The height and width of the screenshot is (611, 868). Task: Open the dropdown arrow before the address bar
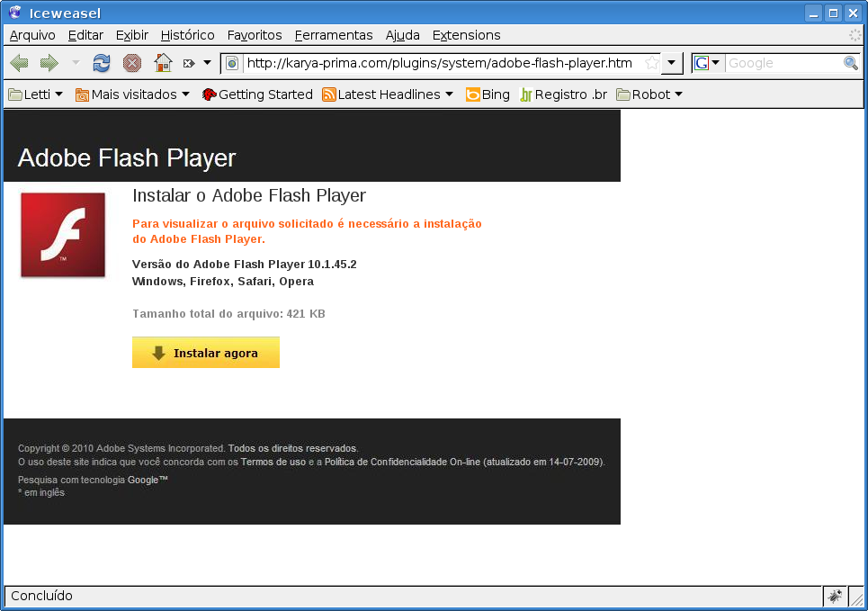(x=207, y=63)
